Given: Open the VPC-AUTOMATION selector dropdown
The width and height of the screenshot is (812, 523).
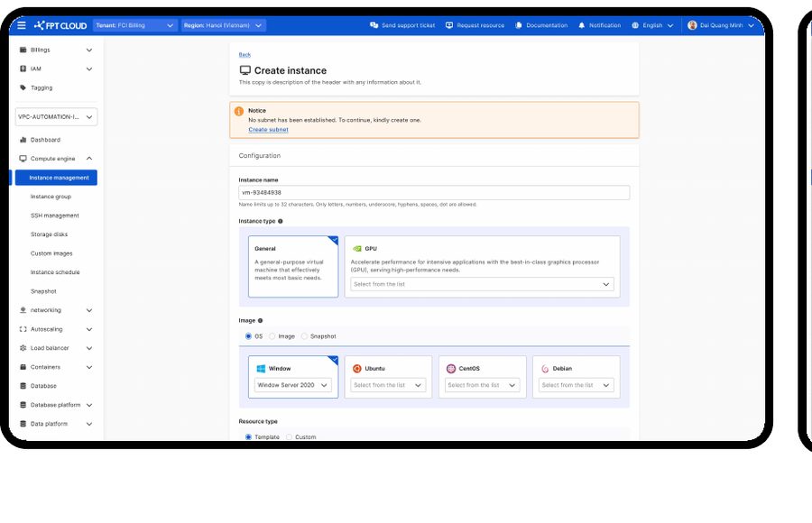Looking at the screenshot, I should pos(57,116).
